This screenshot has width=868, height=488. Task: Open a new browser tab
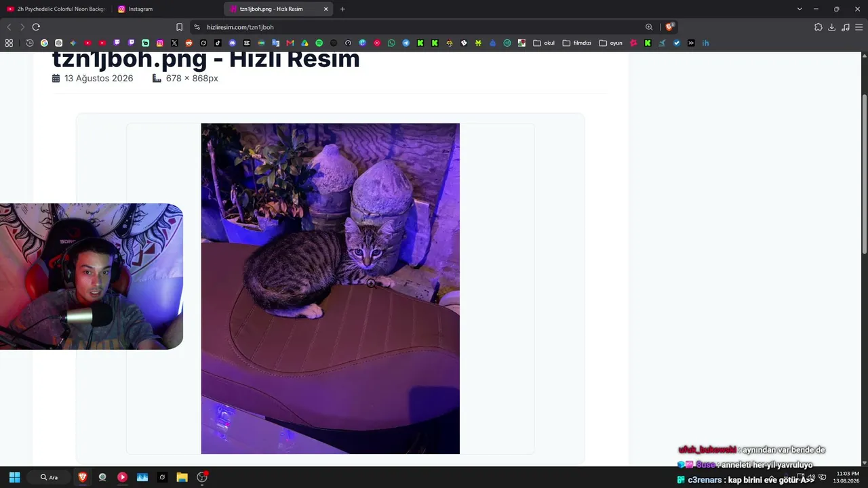342,9
